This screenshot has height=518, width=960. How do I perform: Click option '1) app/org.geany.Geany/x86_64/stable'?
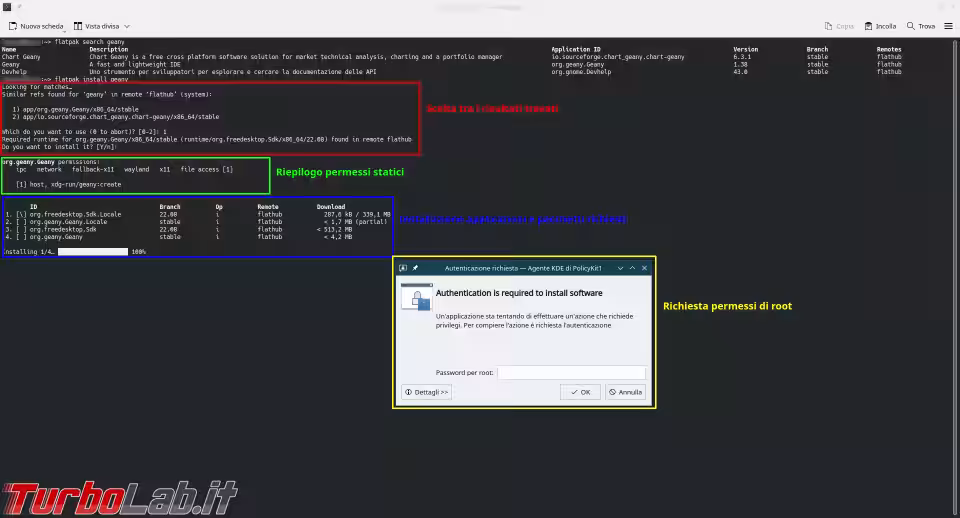[75, 110]
